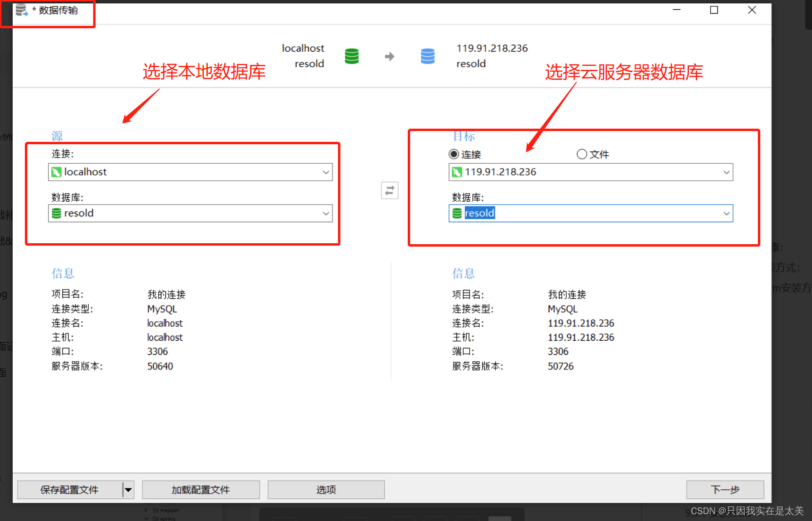Open the 保存配置文件 split-button arrow
The height and width of the screenshot is (521, 812).
[x=128, y=490]
